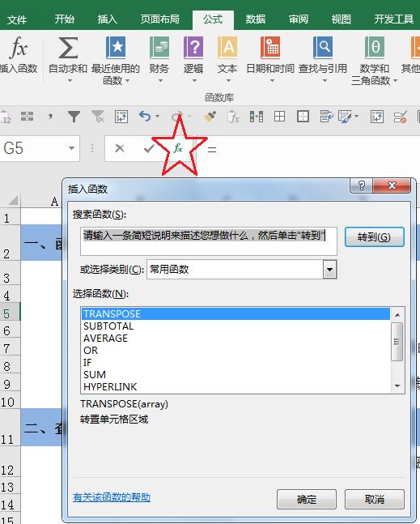Viewport: 420px width, 524px height.
Task: Click the help question mark in dialog title
Action: click(x=361, y=185)
